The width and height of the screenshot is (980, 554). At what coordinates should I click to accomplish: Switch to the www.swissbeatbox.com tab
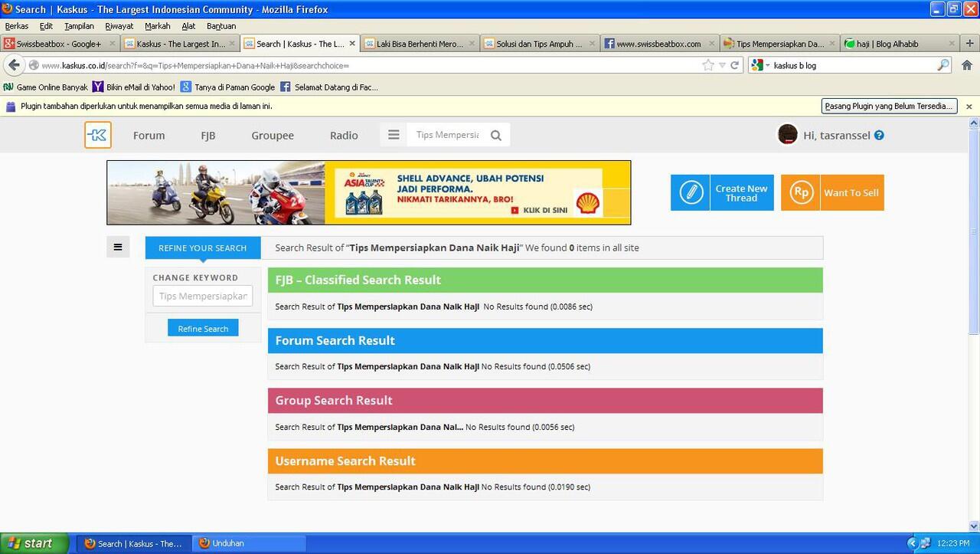[x=660, y=44]
